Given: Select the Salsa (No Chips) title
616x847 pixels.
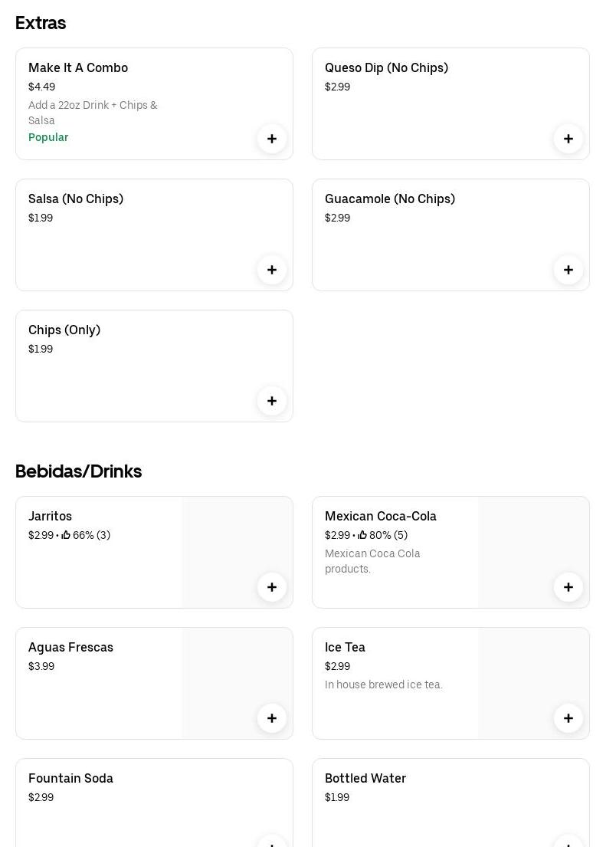Looking at the screenshot, I should (x=76, y=199).
